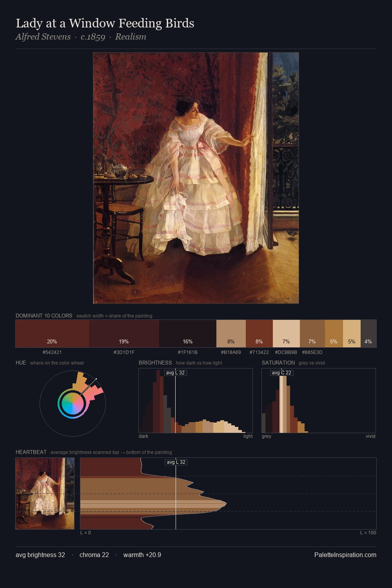
Task: Select the 5% ochre-orange swatch
Action: click(334, 334)
